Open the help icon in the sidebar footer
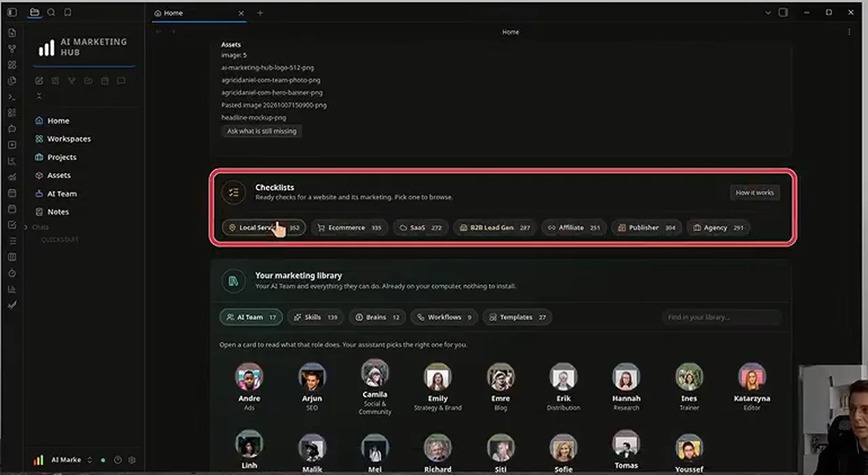868x475 pixels. click(x=117, y=460)
